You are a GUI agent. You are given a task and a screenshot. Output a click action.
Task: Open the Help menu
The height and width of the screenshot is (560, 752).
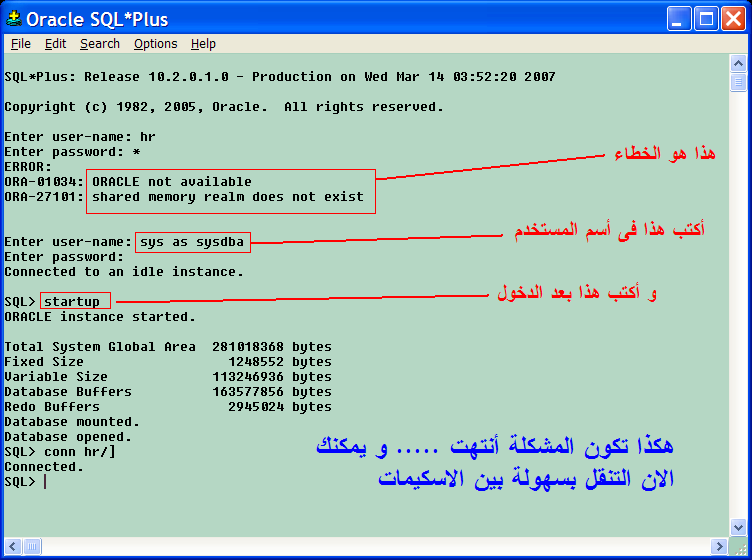pyautogui.click(x=203, y=44)
